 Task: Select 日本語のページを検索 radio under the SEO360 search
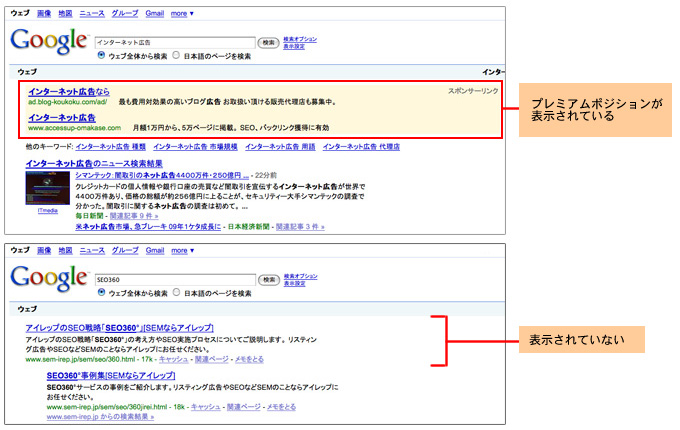coord(177,293)
